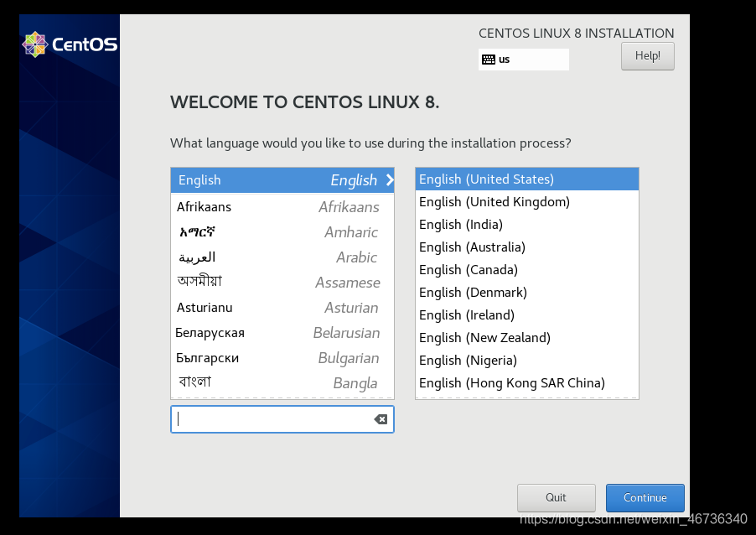Choose English (Hong Kong SAR China) locale
Screen dimensions: 756x535
[527, 383]
